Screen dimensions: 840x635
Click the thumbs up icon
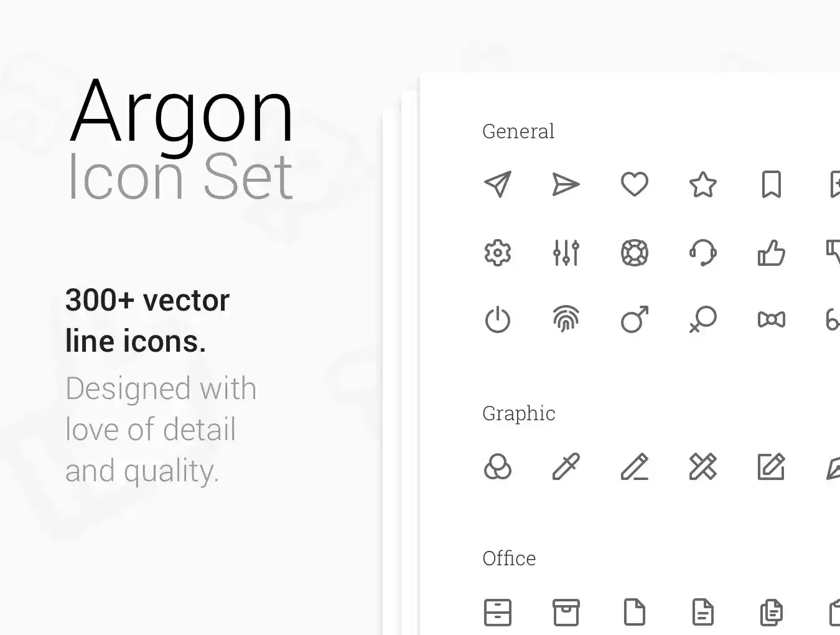(x=771, y=253)
